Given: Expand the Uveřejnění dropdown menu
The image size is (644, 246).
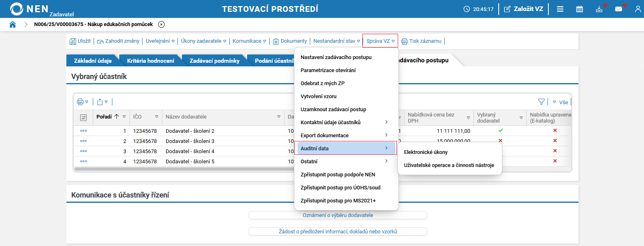Looking at the screenshot, I should 160,41.
